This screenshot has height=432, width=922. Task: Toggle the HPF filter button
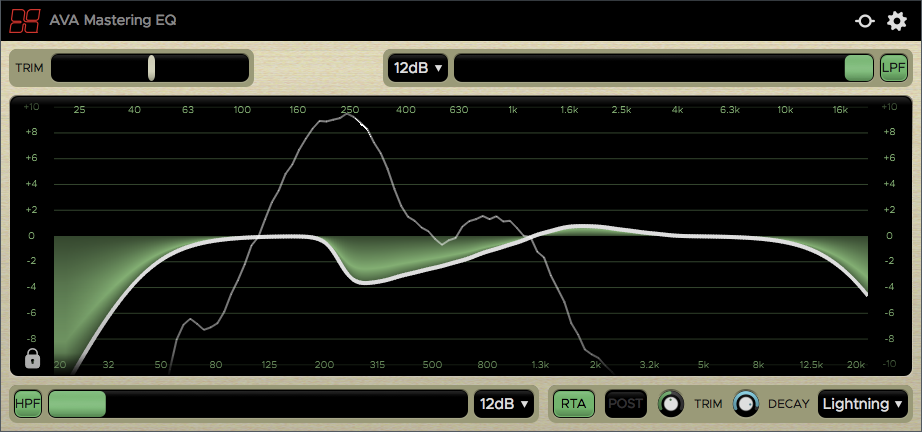point(28,404)
